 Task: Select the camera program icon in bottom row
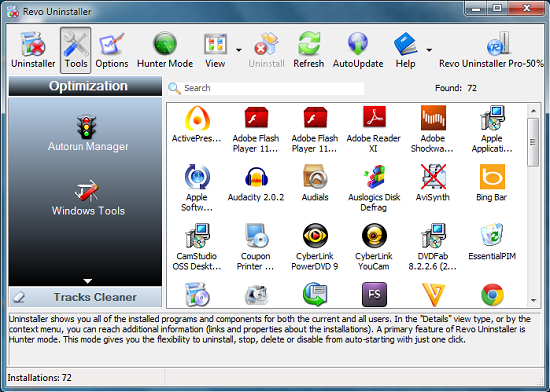[x=256, y=296]
